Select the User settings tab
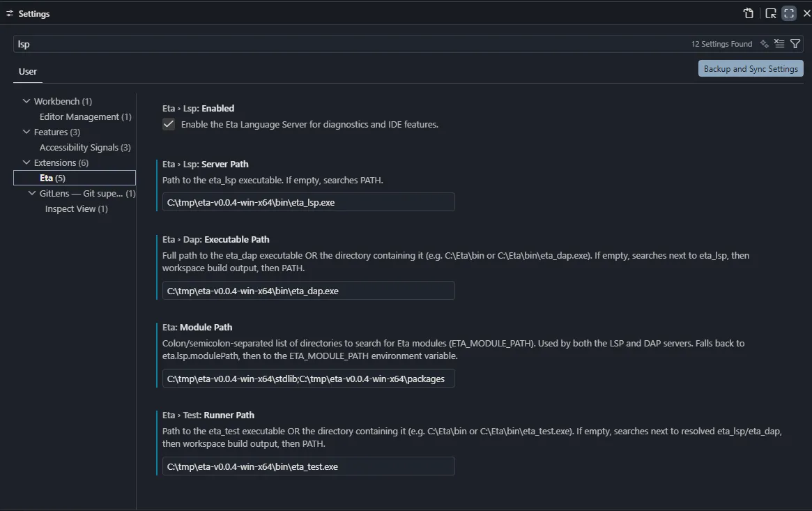 pyautogui.click(x=27, y=71)
